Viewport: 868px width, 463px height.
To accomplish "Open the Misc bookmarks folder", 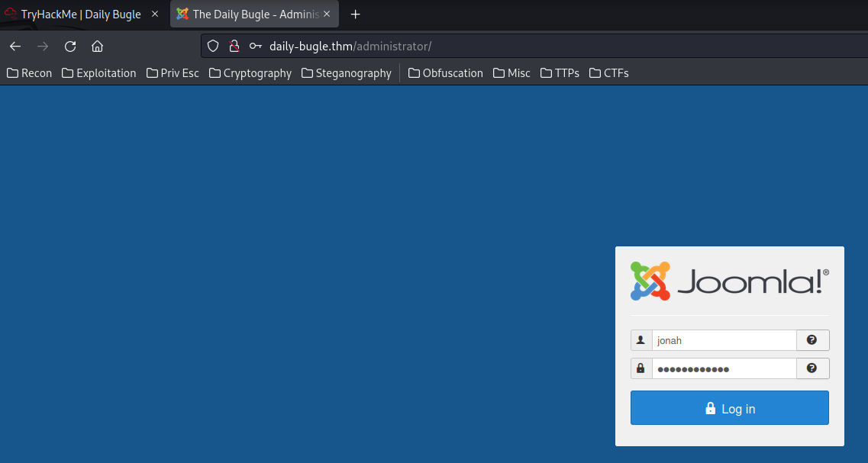I will (511, 73).
